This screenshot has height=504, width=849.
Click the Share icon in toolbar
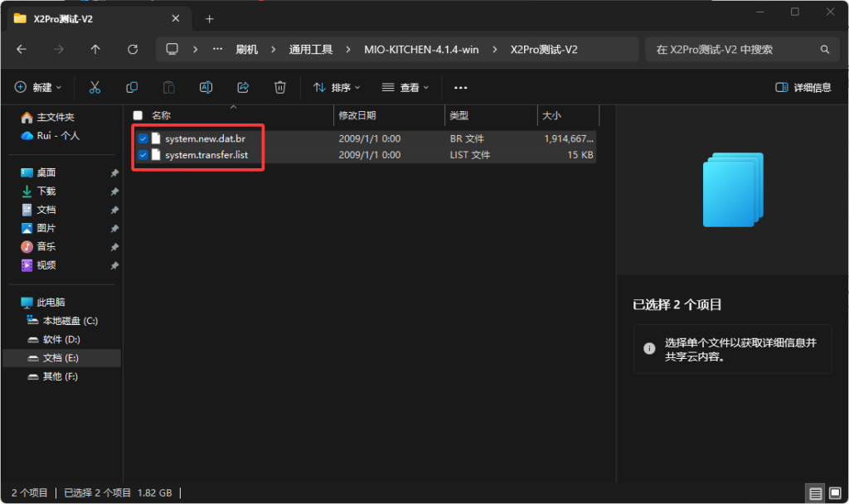pyautogui.click(x=243, y=87)
